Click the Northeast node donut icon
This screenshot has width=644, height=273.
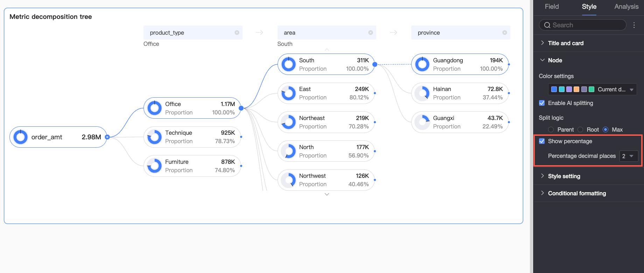coord(289,122)
